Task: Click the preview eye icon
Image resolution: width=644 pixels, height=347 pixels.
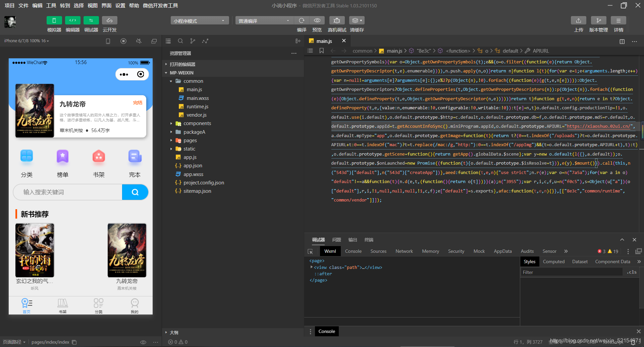Action: pos(317,20)
